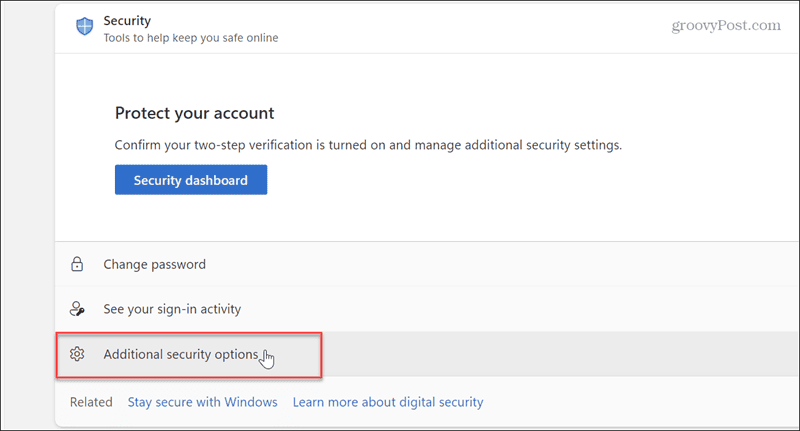Click the empty area right of Security dashboard button
Image resolution: width=800 pixels, height=431 pixels.
[x=500, y=180]
